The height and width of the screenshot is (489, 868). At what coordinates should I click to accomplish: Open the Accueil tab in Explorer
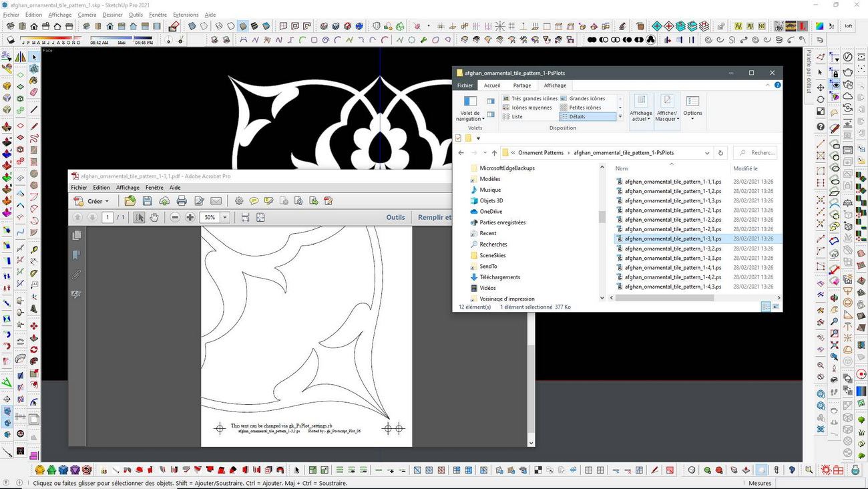492,86
